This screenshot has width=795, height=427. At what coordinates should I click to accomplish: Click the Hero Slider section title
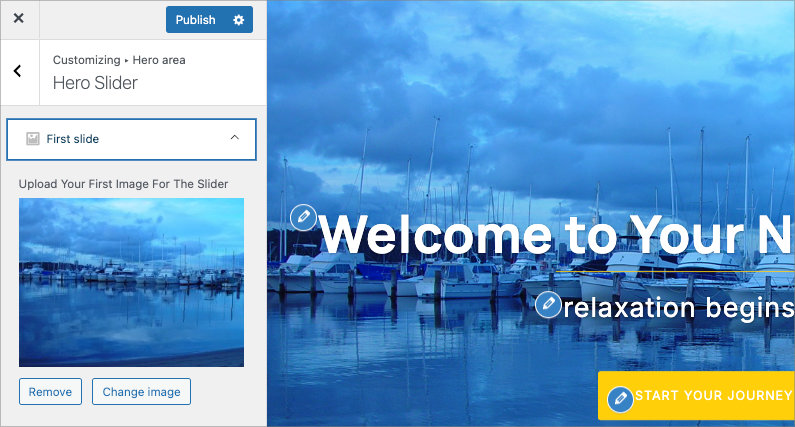(x=95, y=83)
